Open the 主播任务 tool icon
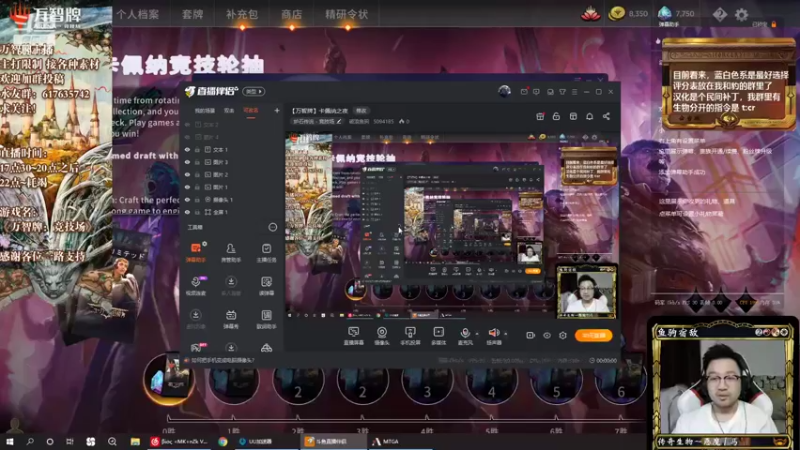The image size is (800, 450). [x=266, y=253]
